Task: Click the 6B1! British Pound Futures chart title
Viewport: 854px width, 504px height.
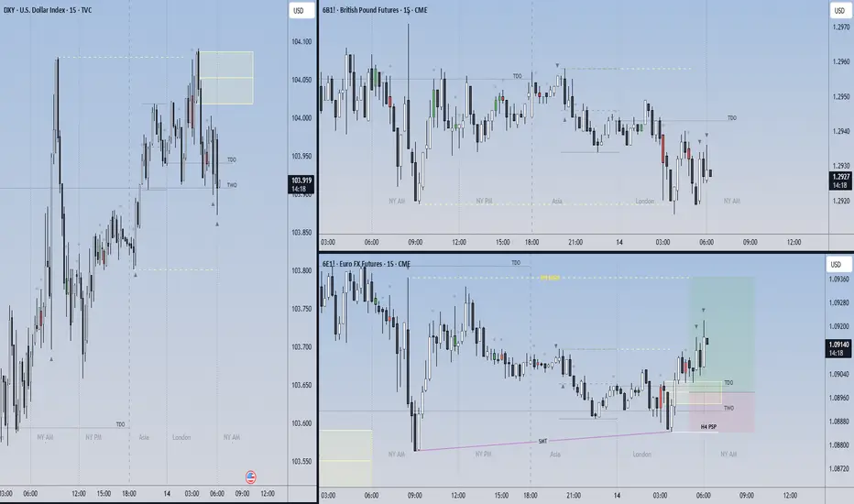Action: tap(375, 10)
